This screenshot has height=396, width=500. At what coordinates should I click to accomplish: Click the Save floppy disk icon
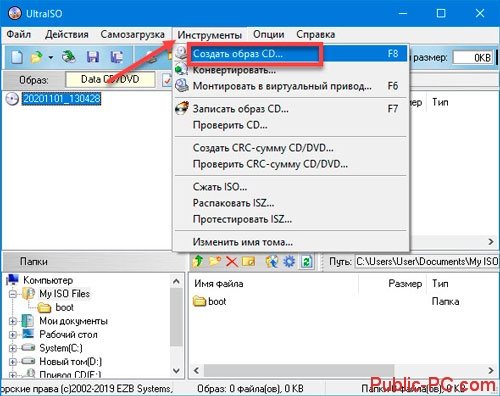[x=93, y=57]
